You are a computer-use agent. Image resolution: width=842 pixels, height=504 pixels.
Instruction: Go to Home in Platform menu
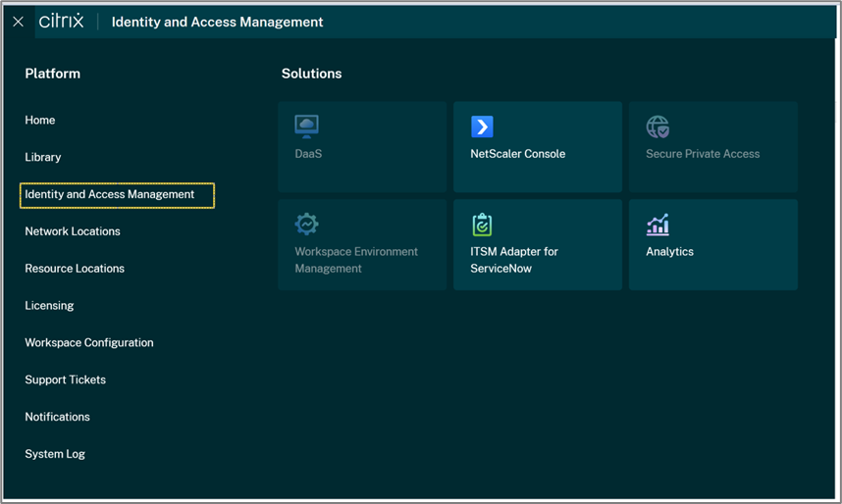[40, 121]
